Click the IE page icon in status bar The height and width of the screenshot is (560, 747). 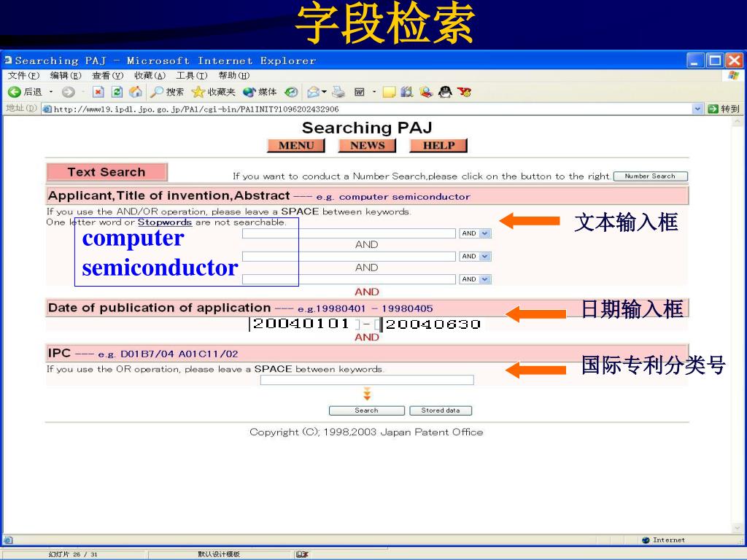pos(7,540)
